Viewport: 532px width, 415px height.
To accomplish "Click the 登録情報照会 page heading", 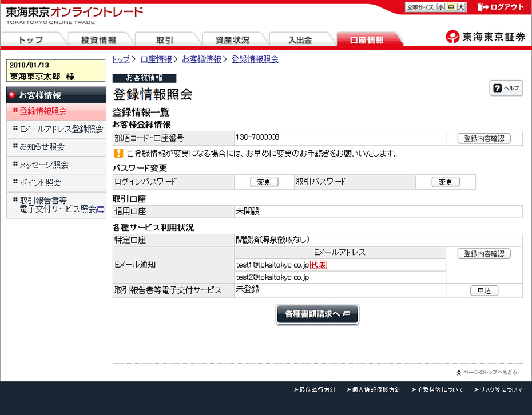I will 153,94.
